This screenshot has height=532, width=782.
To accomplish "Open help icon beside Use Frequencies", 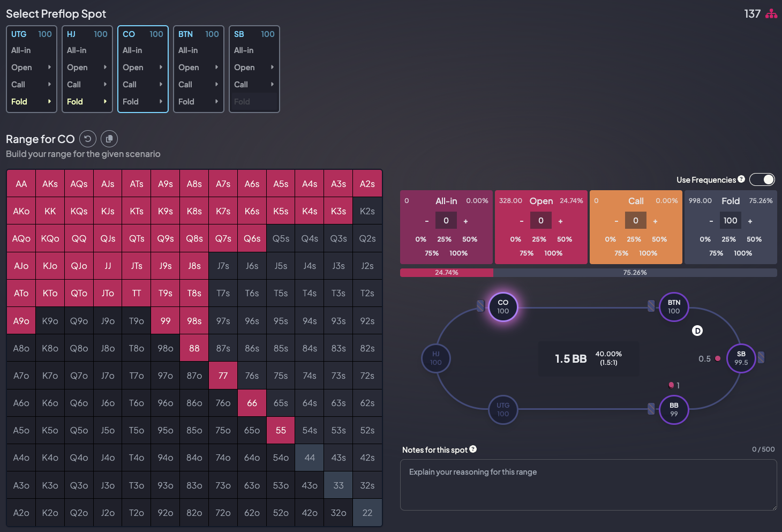I will (741, 179).
